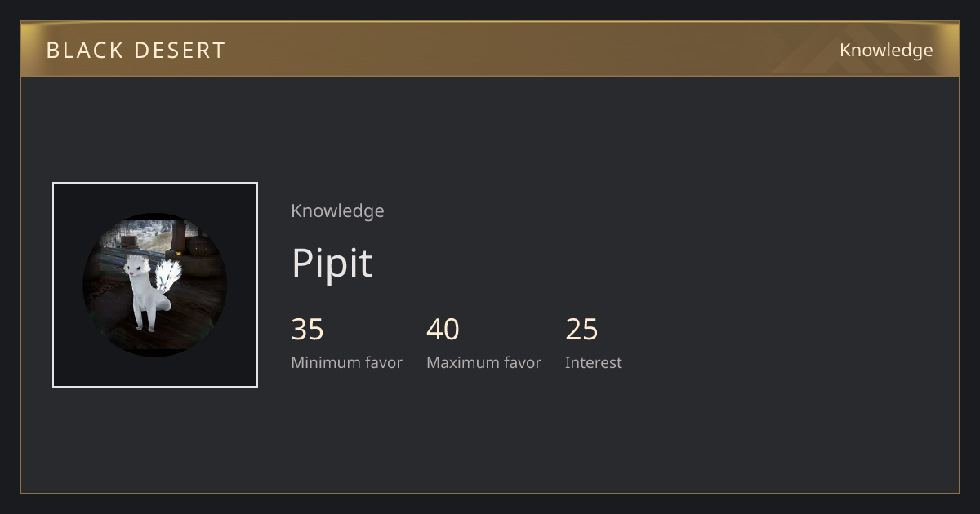Select the Pipit name heading
This screenshot has height=514, width=980.
(332, 263)
